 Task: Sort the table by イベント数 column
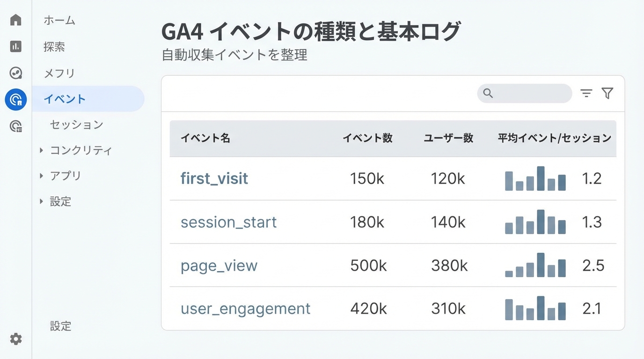point(367,138)
